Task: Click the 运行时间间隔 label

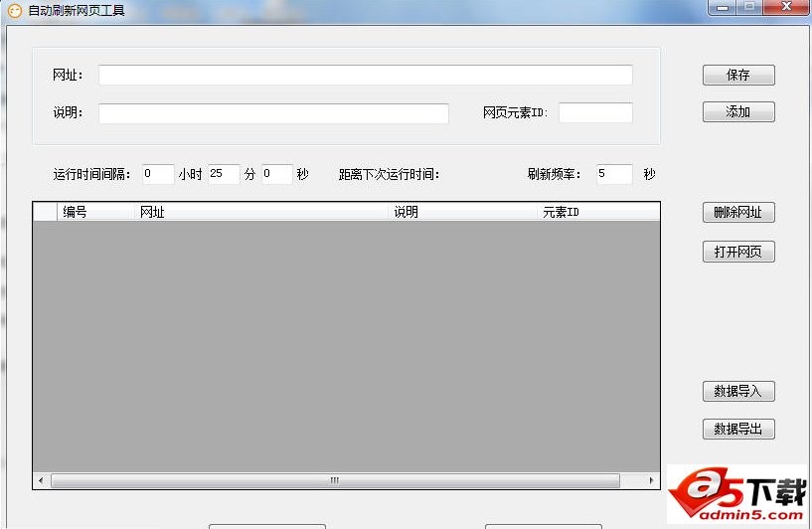Action: pyautogui.click(x=91, y=175)
